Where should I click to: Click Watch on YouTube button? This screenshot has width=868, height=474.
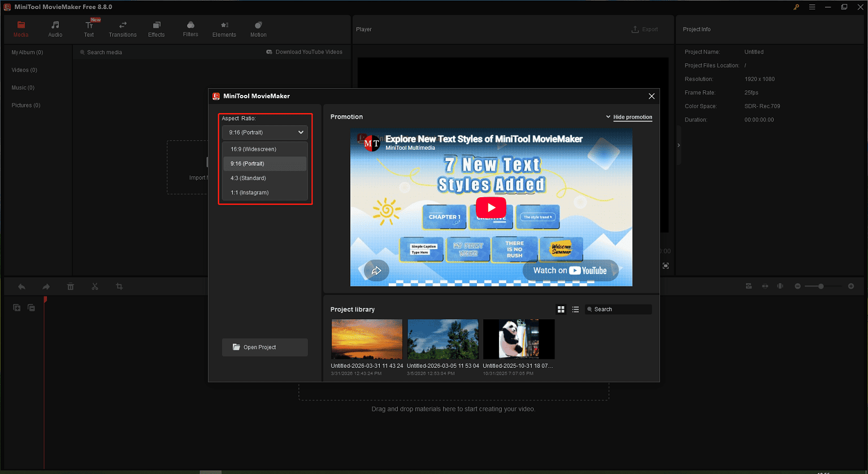pos(570,271)
